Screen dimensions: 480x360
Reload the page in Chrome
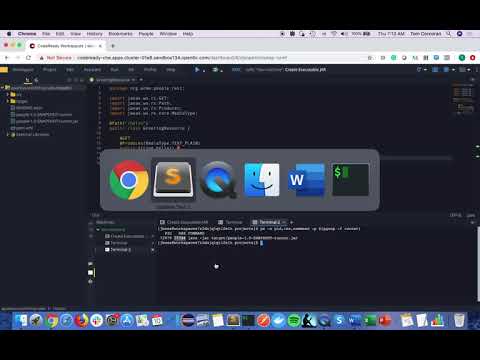(28, 58)
